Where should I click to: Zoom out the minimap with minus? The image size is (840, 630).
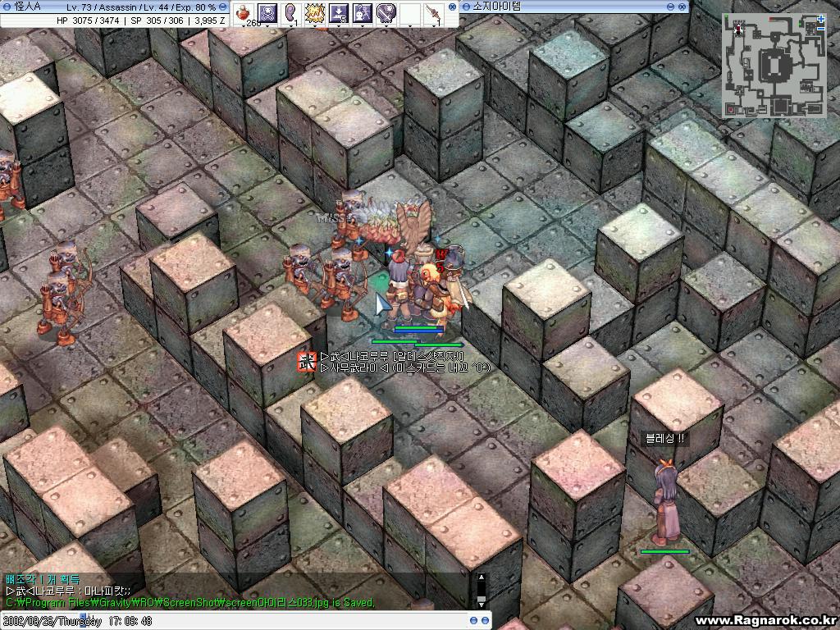(x=821, y=29)
